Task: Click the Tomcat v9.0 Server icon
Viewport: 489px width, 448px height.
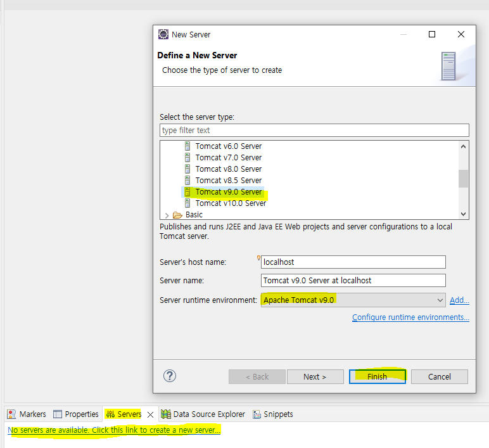Action: click(187, 191)
